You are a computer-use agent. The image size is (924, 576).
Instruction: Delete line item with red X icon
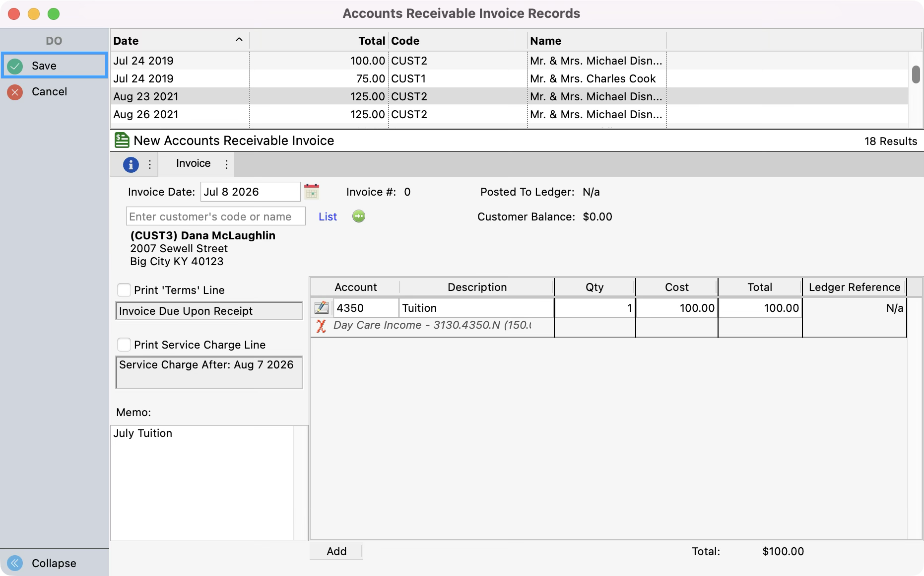[x=321, y=326]
